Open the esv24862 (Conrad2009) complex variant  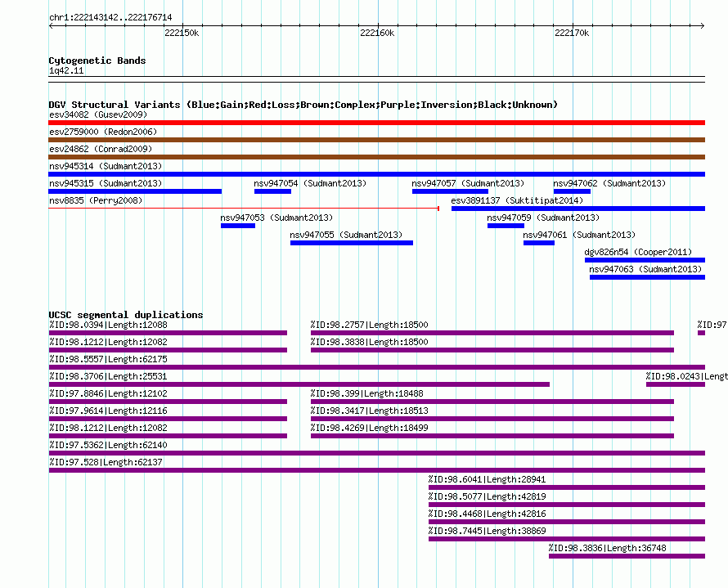376,157
